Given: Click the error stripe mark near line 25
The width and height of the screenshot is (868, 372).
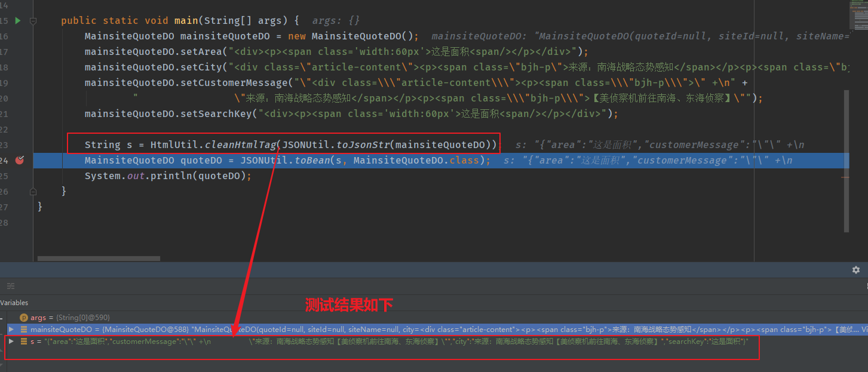Looking at the screenshot, I should click(x=845, y=177).
